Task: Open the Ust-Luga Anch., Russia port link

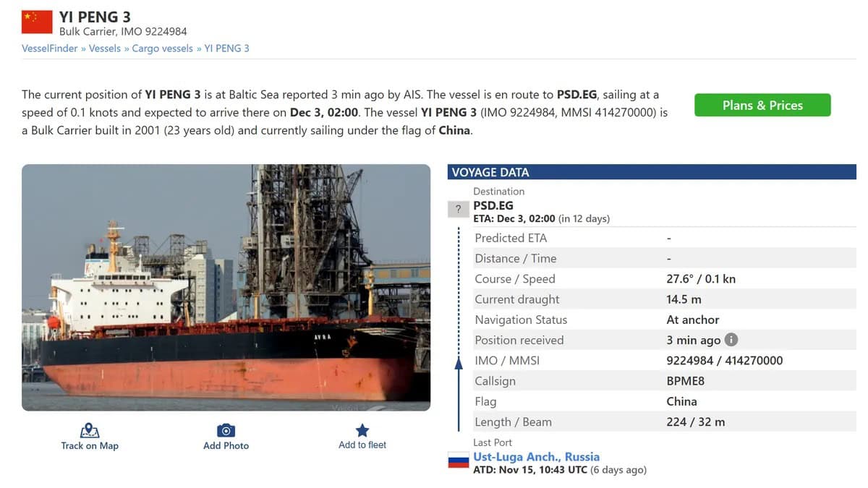Action: point(536,457)
